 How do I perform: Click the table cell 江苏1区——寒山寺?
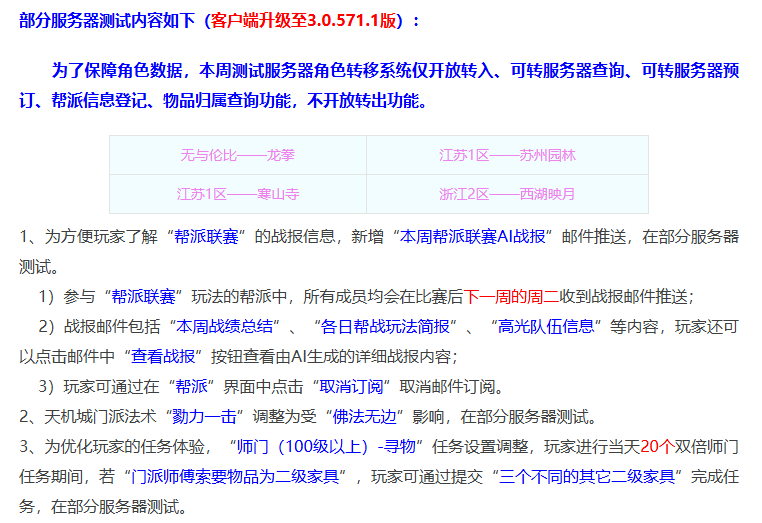238,194
